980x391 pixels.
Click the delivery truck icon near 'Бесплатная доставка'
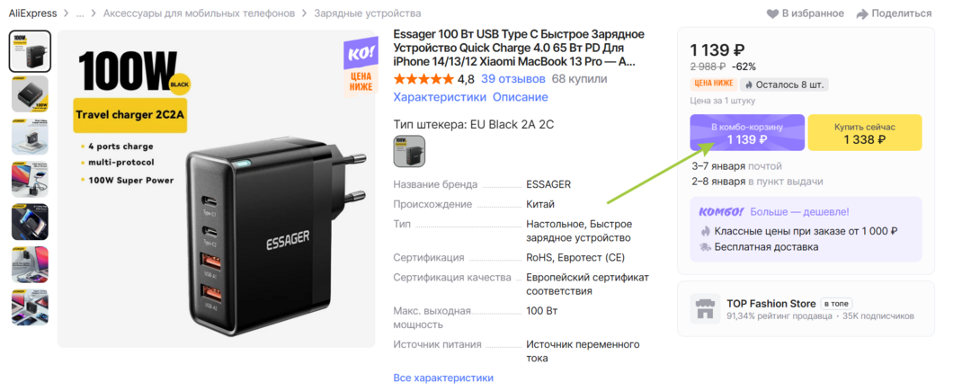pyautogui.click(x=706, y=246)
